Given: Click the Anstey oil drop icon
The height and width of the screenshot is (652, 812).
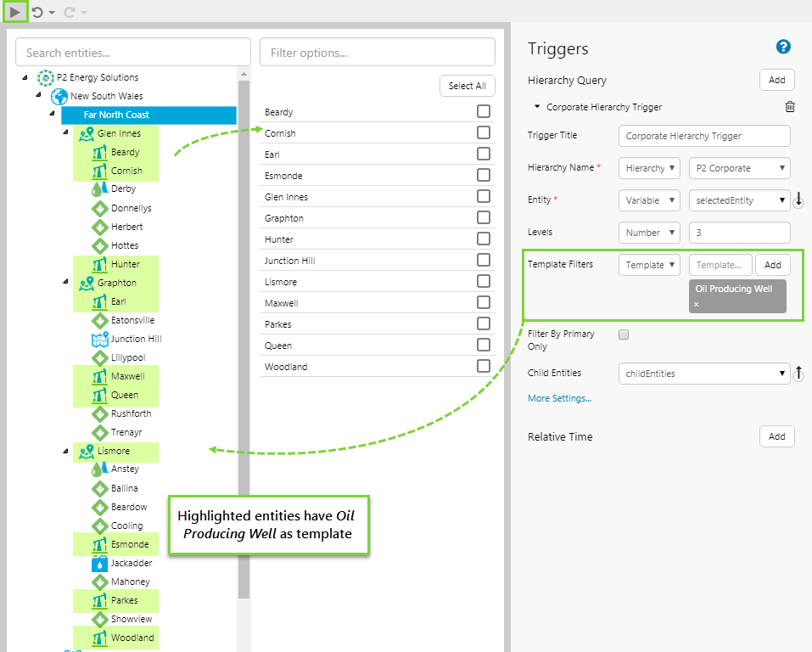Looking at the screenshot, I should coord(99,469).
